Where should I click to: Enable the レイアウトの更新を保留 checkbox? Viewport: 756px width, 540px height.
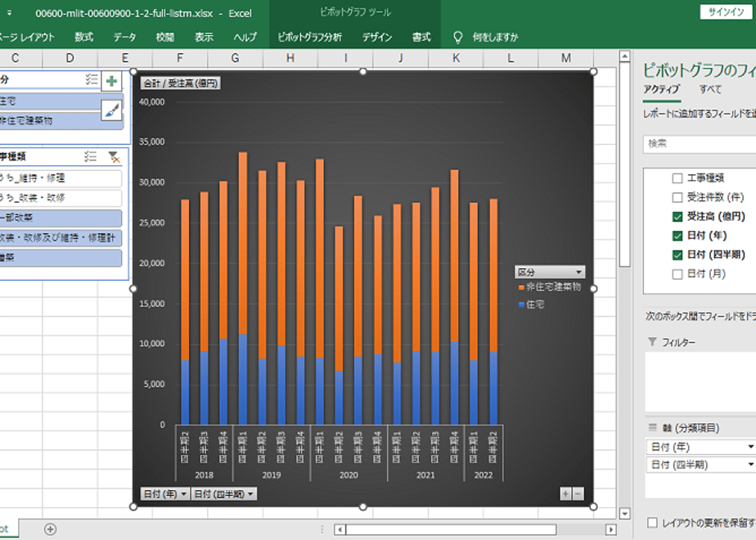click(x=652, y=523)
